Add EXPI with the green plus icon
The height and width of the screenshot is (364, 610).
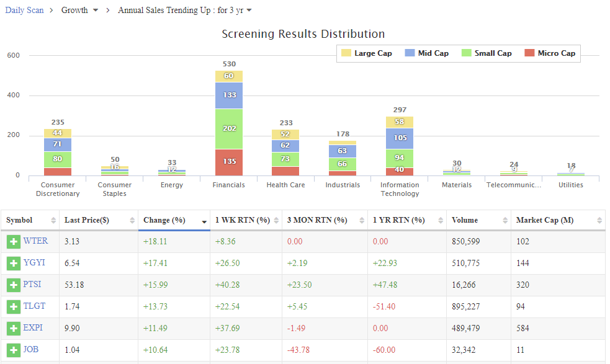pos(14,329)
